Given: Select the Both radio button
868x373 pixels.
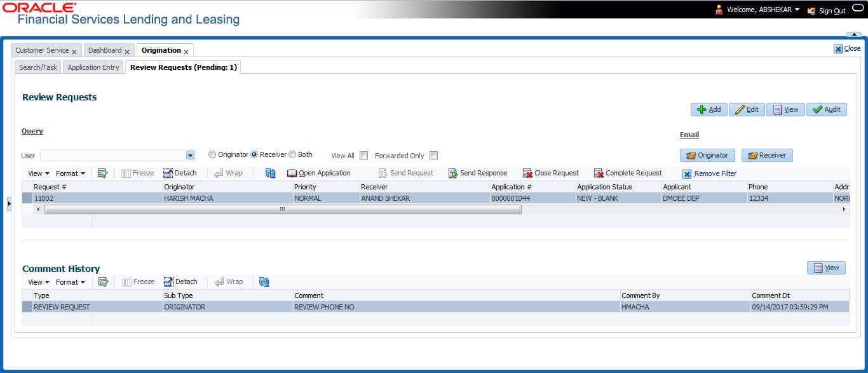Looking at the screenshot, I should (292, 154).
